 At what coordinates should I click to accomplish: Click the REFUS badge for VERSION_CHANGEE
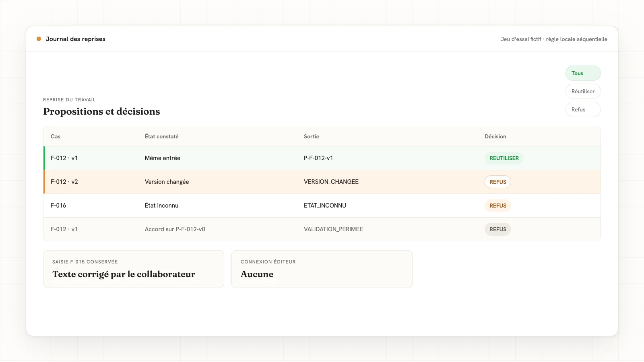tap(498, 182)
